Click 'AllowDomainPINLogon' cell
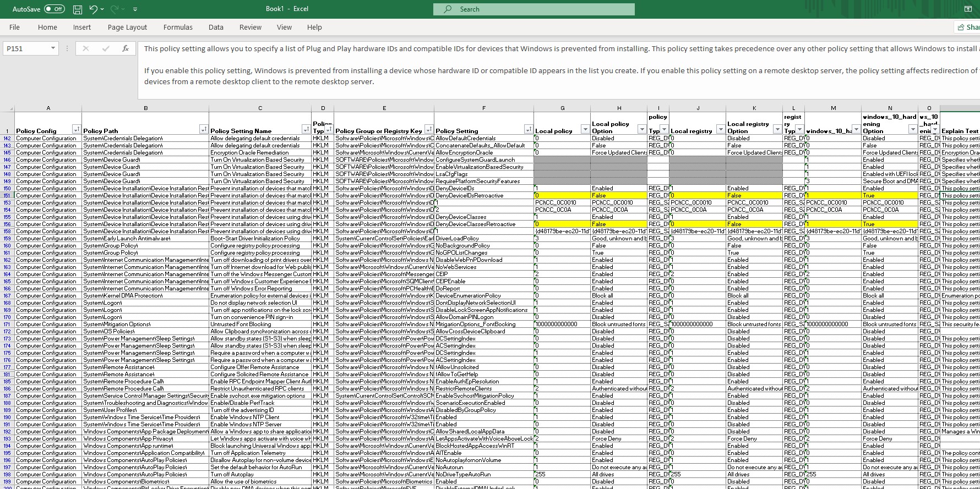The width and height of the screenshot is (980, 489). point(484,317)
